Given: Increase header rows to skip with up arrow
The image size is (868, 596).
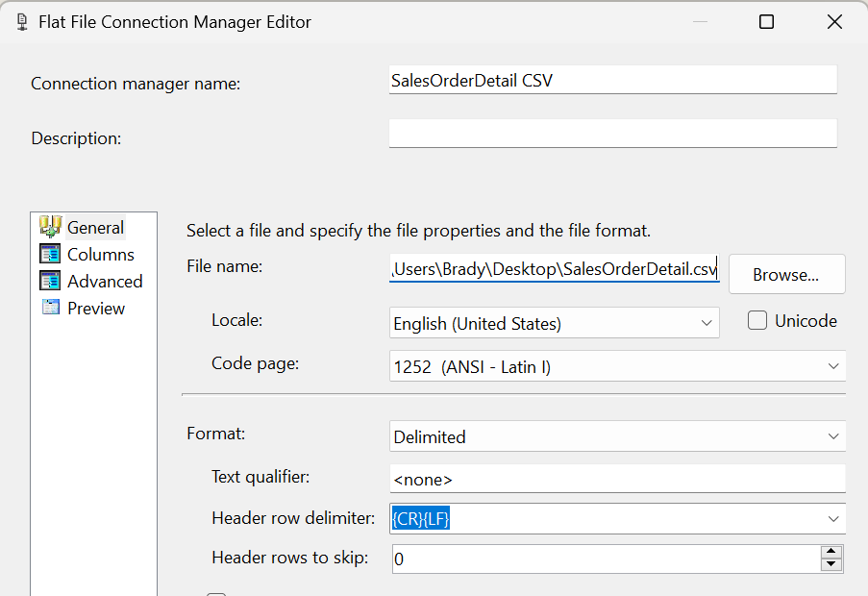Looking at the screenshot, I should (x=831, y=553).
